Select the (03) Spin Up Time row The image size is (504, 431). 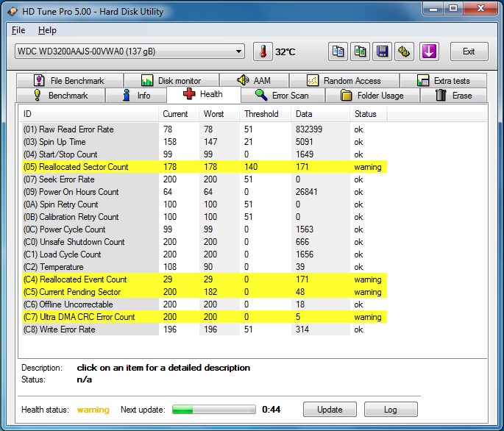[x=205, y=142]
